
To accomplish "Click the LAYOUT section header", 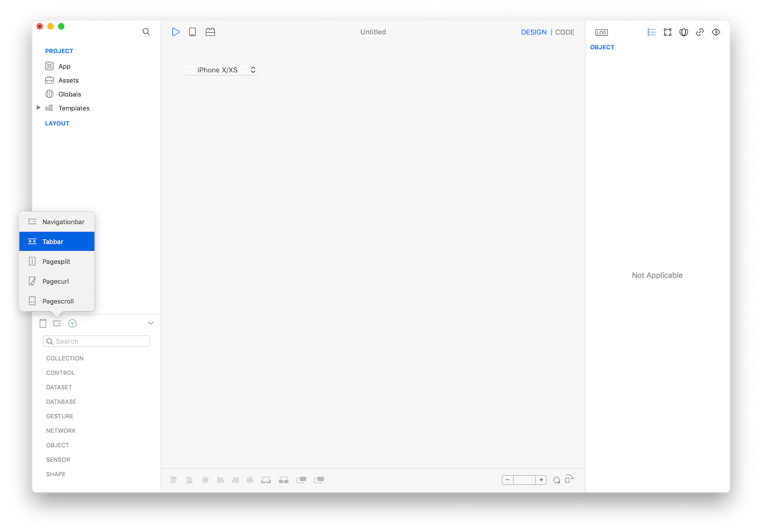I will 57,123.
